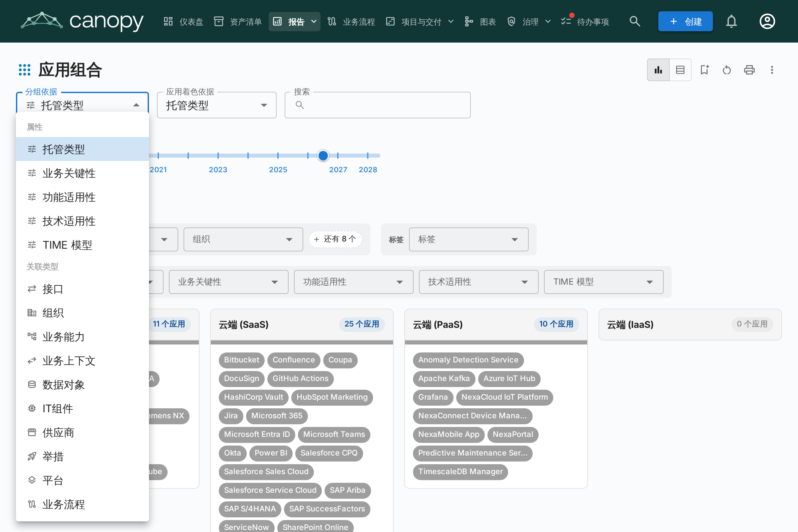Open the 标签 filter dropdown
Screen dimensions: 798x532
[468, 239]
